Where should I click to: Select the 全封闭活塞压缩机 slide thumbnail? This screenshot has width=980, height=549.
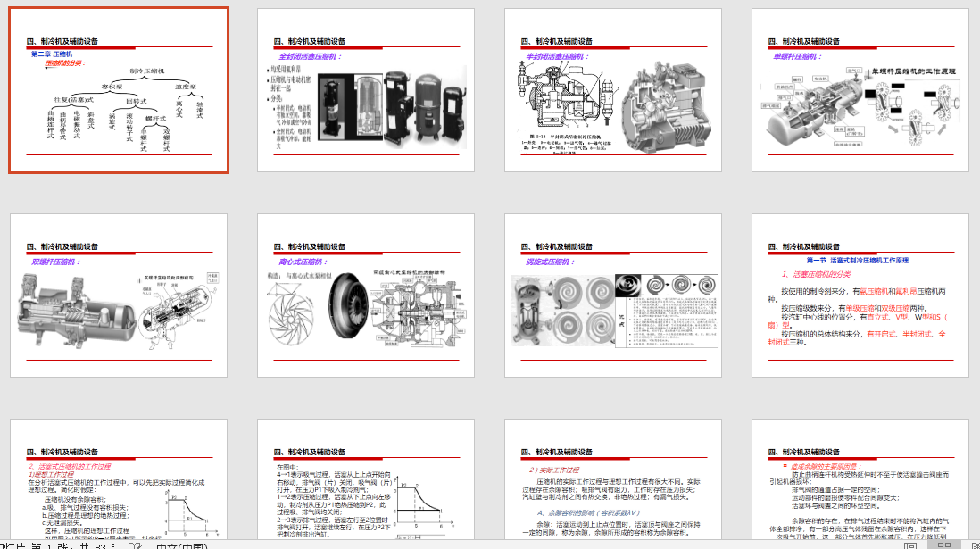tap(366, 90)
